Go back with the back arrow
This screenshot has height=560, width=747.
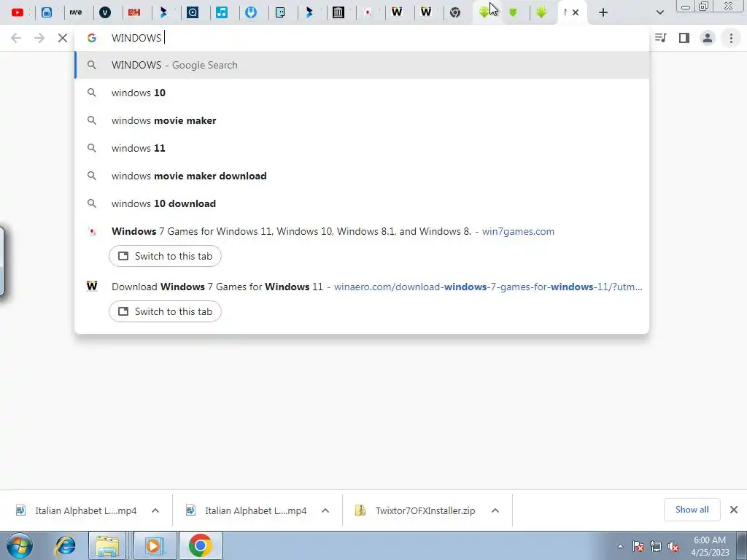point(16,38)
